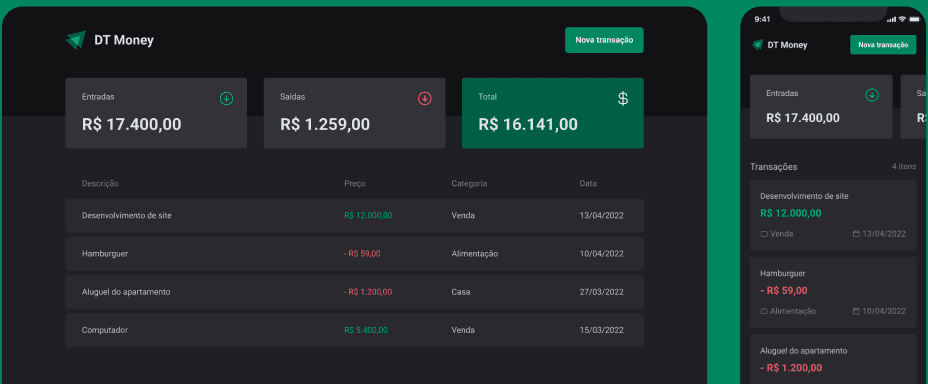Select the Desenvolvimento de site table row
This screenshot has width=928, height=384.
tap(355, 216)
